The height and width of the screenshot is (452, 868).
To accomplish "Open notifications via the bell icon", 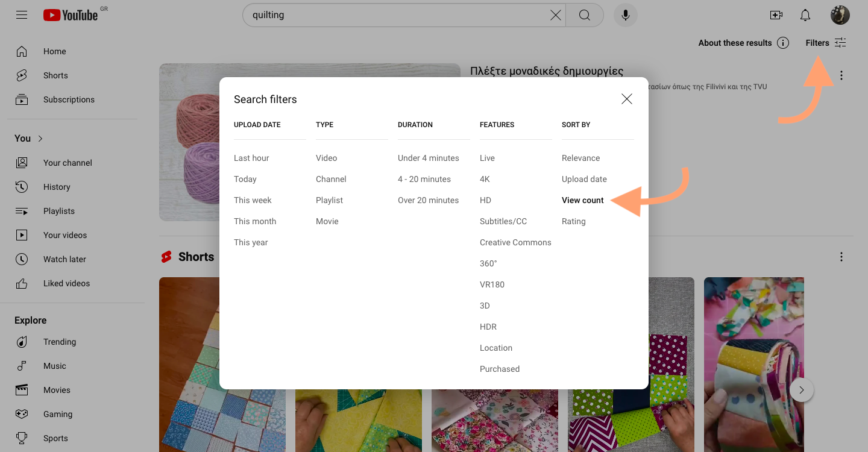I will [805, 14].
